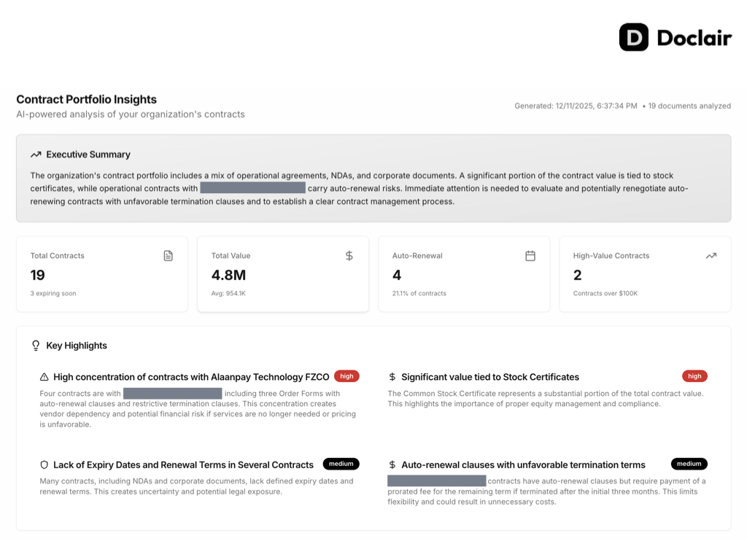Click the Executive Summary trend arrow icon

coord(36,155)
